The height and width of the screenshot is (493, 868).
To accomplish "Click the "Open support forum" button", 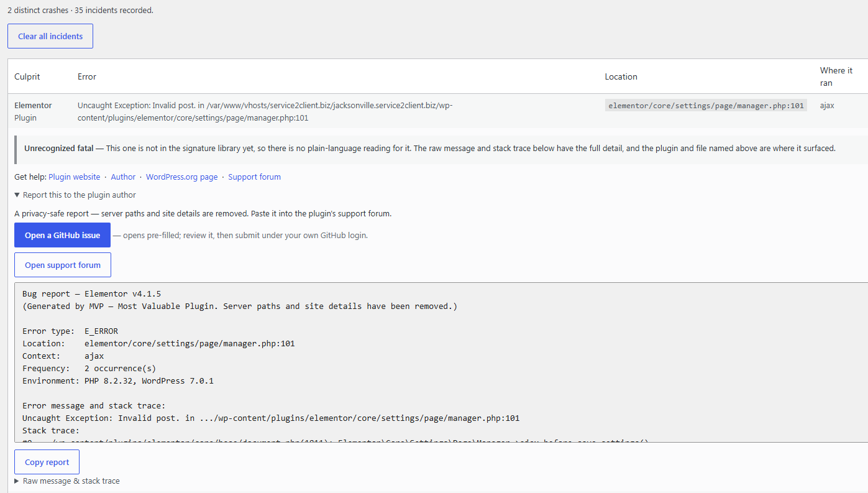I will (62, 265).
